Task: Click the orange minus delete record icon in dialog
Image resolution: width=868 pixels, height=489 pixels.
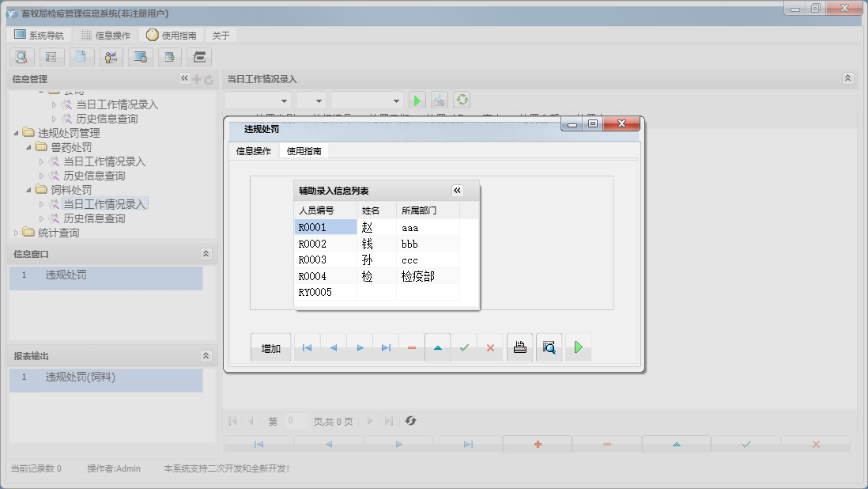Action: (412, 347)
